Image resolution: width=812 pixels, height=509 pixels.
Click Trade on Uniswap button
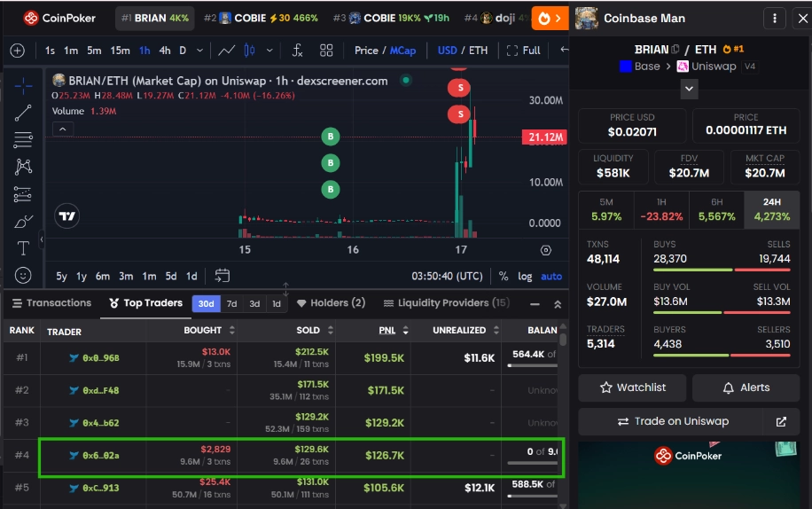[x=671, y=421]
